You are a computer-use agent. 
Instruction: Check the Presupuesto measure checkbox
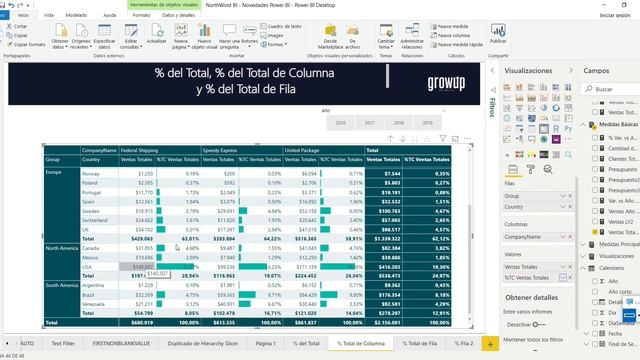[595, 169]
